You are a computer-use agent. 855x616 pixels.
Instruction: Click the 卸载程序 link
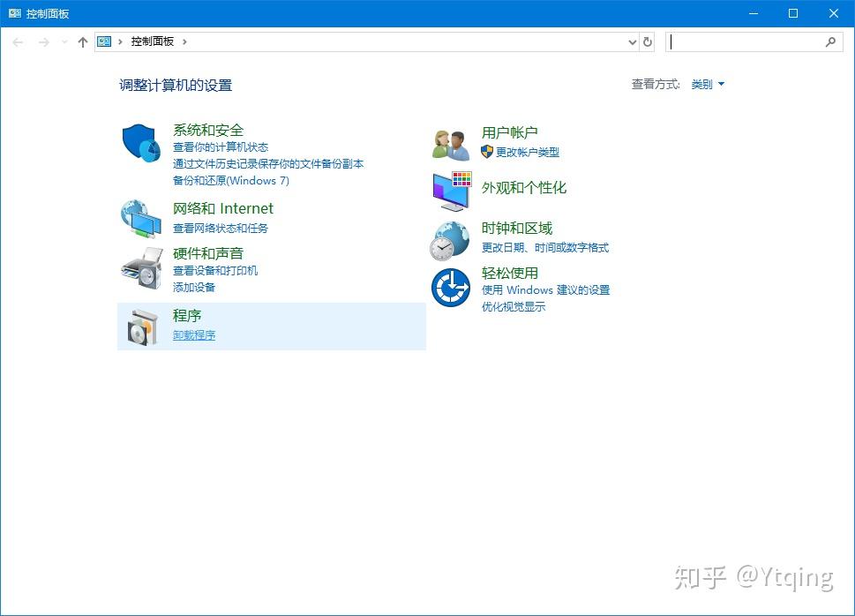pyautogui.click(x=194, y=335)
